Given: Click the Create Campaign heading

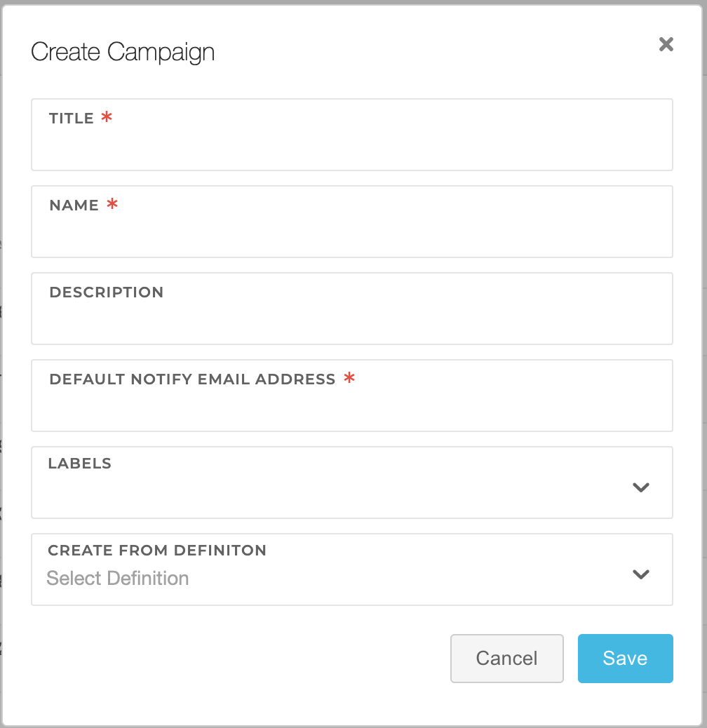Looking at the screenshot, I should (x=123, y=52).
